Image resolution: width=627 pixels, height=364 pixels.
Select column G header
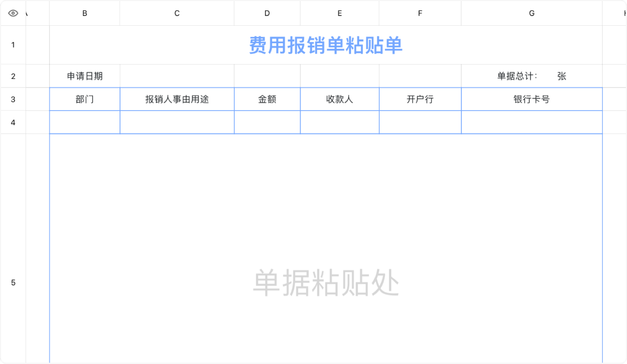point(532,13)
